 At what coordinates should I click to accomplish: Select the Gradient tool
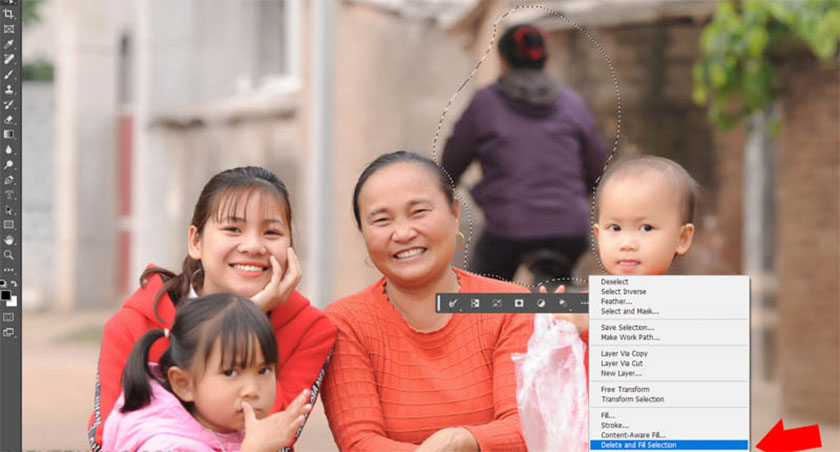coord(9,134)
